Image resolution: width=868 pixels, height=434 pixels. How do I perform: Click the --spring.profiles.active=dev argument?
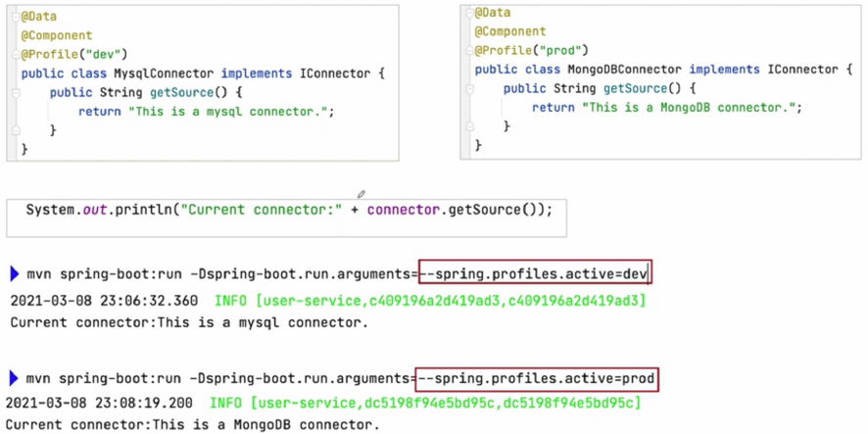[535, 273]
